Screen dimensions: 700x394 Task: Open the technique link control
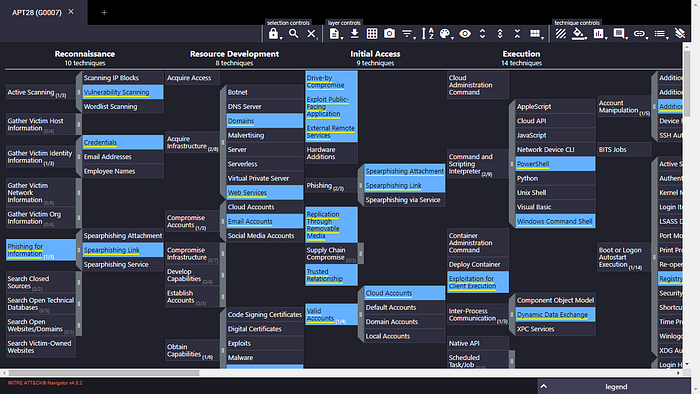639,33
